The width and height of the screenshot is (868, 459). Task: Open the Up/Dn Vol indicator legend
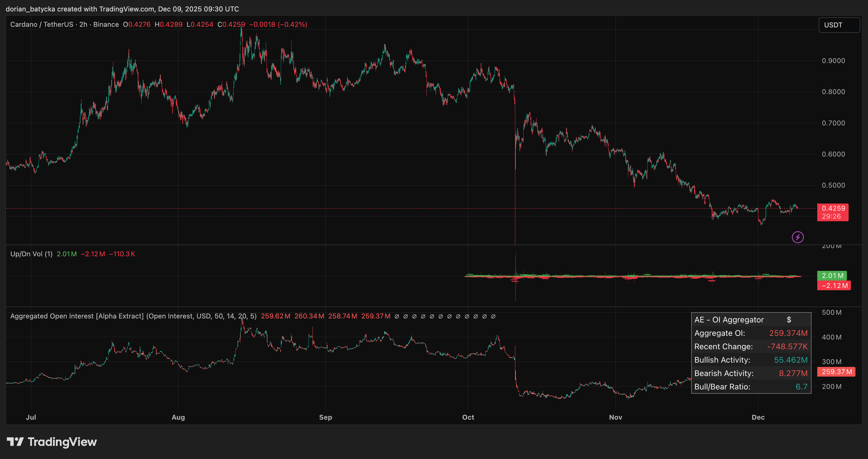pos(31,254)
